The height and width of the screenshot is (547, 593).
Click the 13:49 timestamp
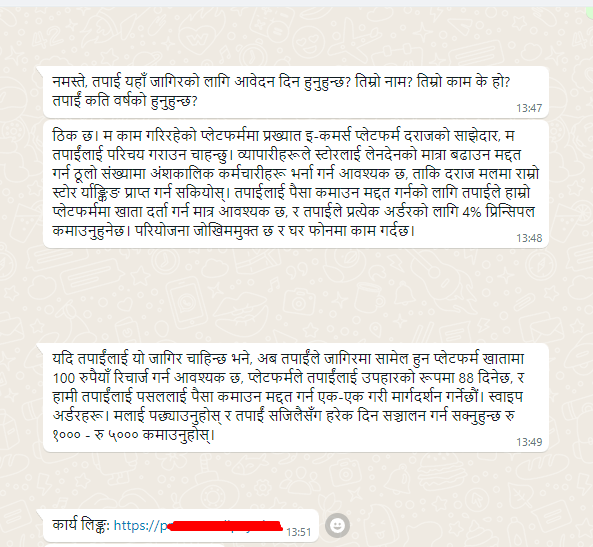(529, 442)
